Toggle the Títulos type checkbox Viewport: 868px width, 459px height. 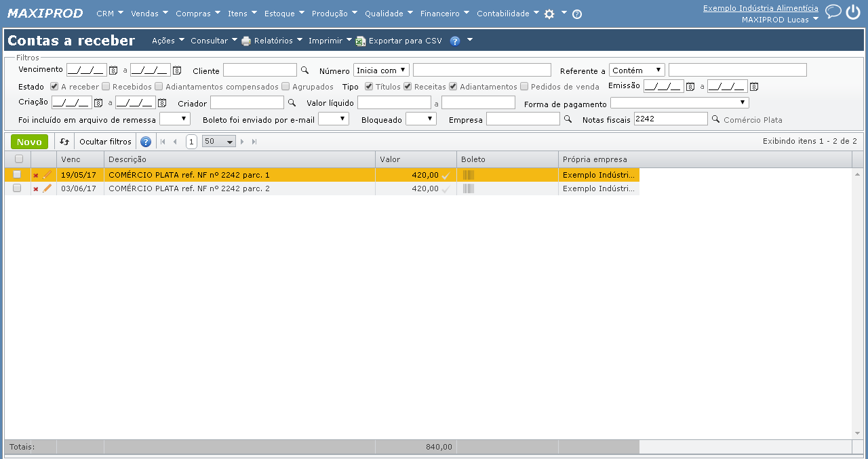[369, 86]
